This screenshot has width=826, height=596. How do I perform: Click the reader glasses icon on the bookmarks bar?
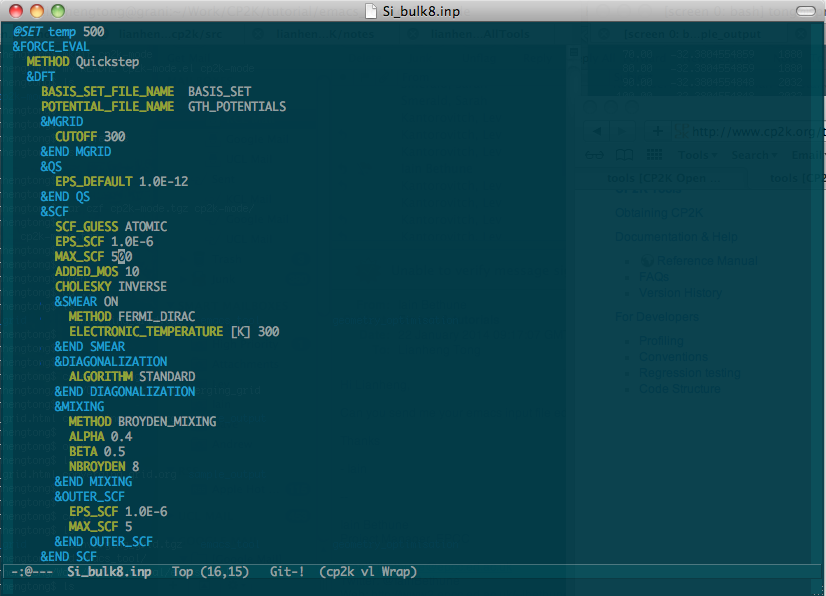pyautogui.click(x=594, y=154)
